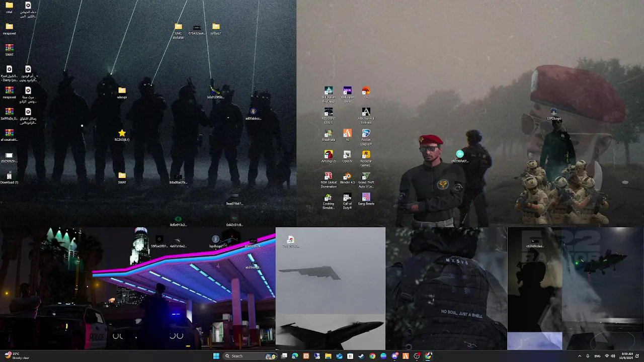Open the Rockstar Games launcher shortcut
Viewport: 644px width, 362px height.
[x=366, y=159]
